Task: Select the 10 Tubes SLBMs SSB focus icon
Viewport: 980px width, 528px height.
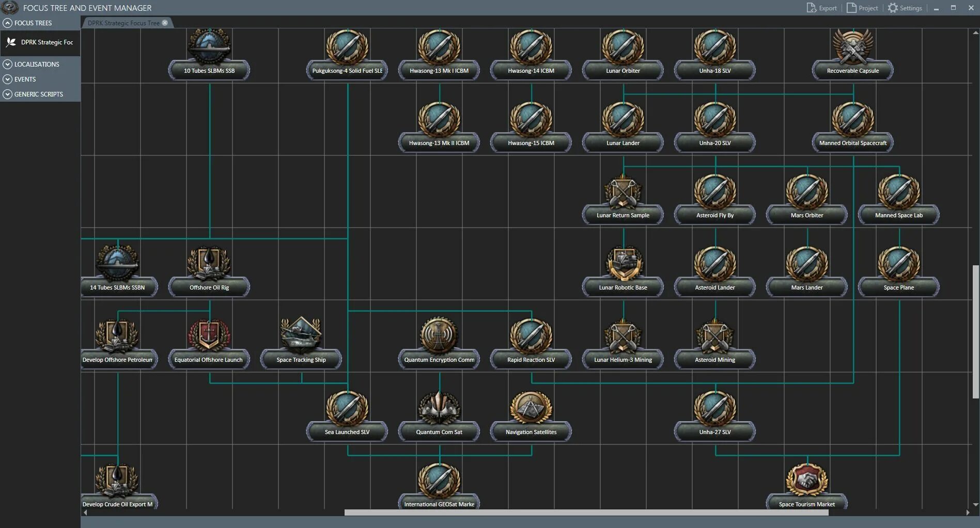Action: [209, 46]
